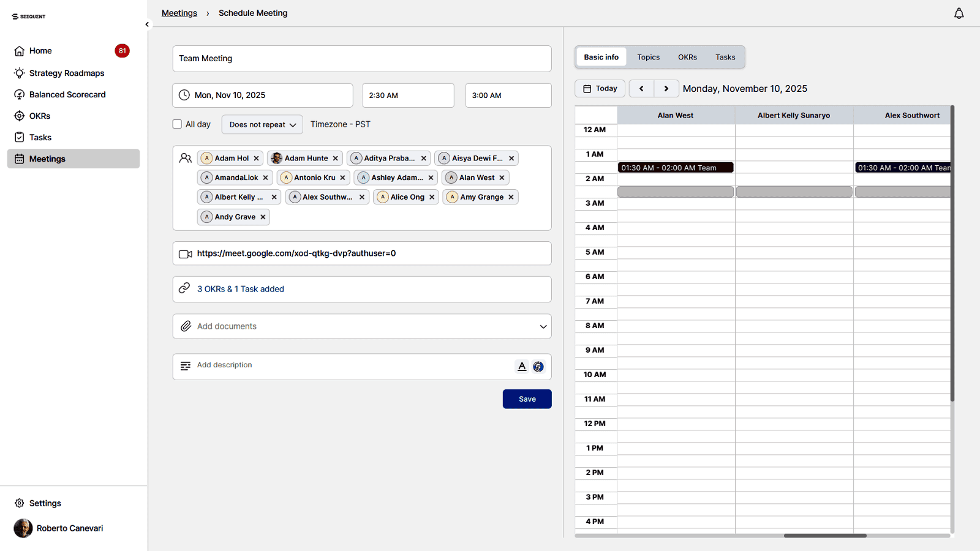Image resolution: width=980 pixels, height=551 pixels.
Task: Remove Alice Ong from attendees
Action: coord(432,197)
